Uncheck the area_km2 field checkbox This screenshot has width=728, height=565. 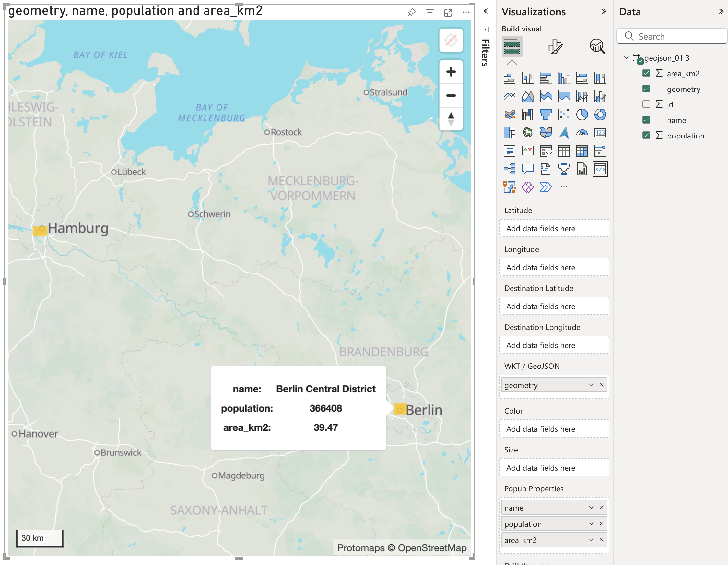(646, 73)
